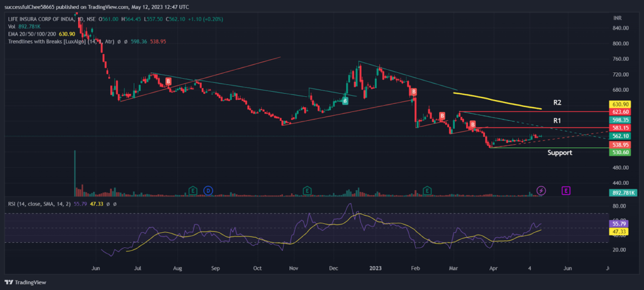Click the red B marker at early February
The width and height of the screenshot is (644, 290).
414,91
